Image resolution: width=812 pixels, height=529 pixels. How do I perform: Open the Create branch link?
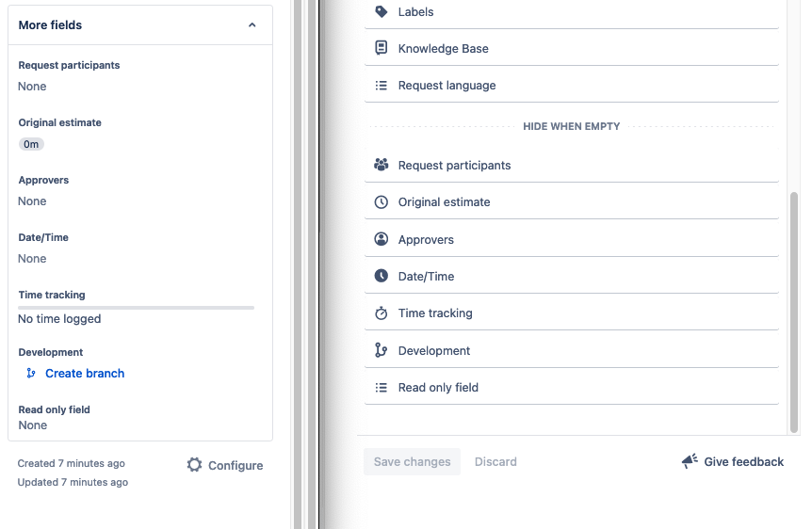coord(85,373)
